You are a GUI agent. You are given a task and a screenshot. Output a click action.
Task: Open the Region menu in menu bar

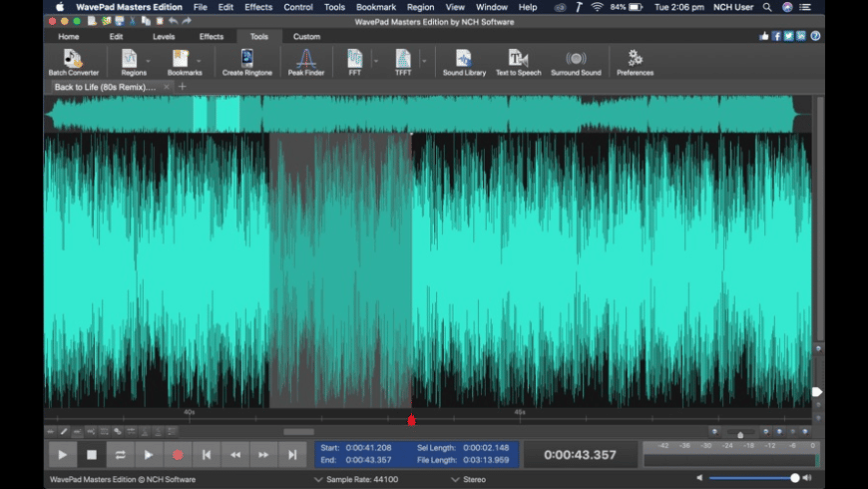point(420,7)
